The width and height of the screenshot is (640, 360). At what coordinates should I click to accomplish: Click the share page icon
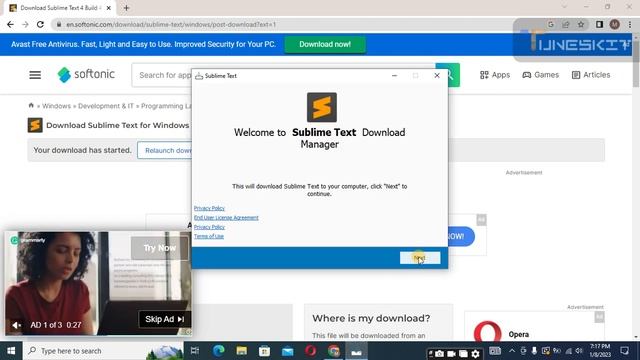point(566,24)
